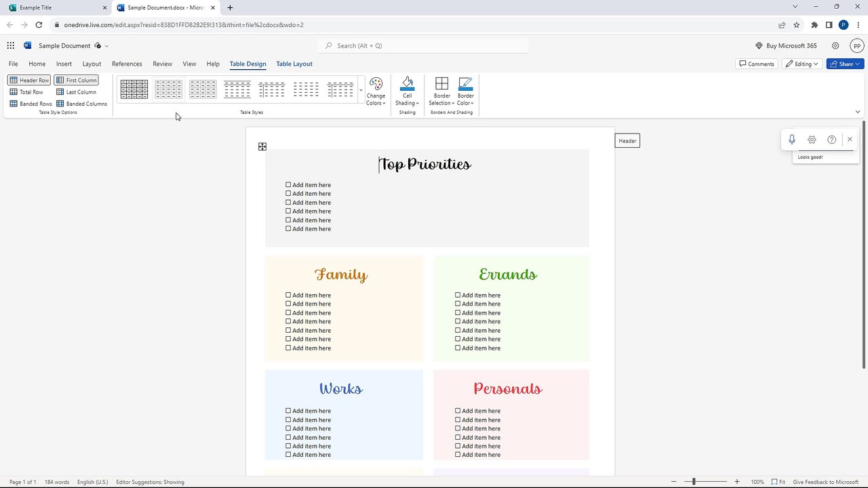868x488 pixels.
Task: Click the Word logo icon
Action: (x=27, y=45)
